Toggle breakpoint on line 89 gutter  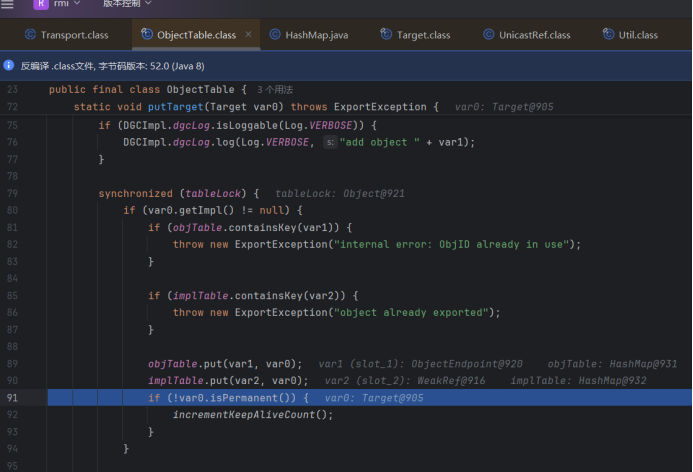tap(13, 363)
